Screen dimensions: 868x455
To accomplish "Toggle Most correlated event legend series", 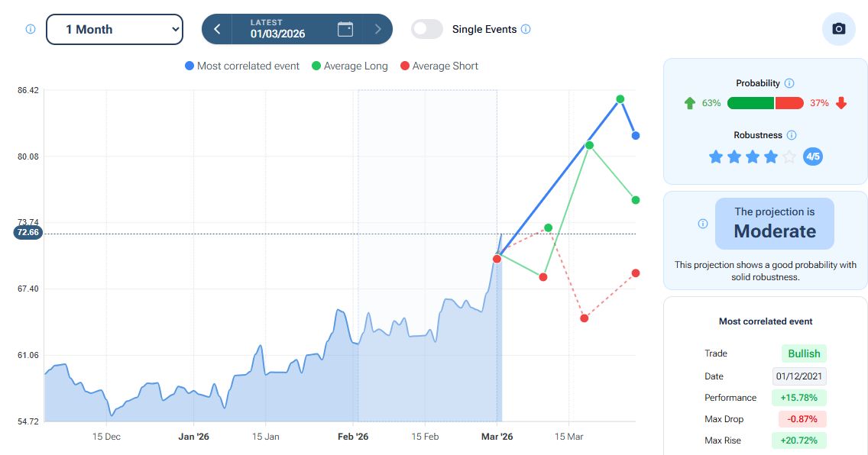I will click(242, 66).
